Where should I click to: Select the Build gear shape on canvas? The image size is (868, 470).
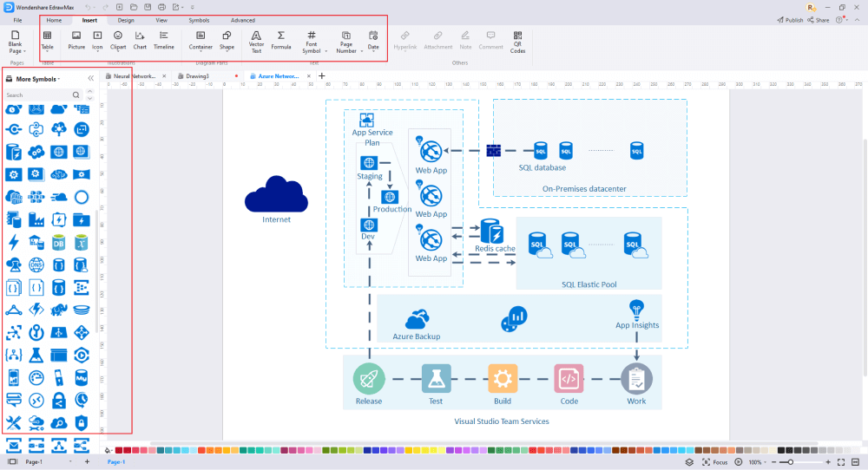(502, 379)
